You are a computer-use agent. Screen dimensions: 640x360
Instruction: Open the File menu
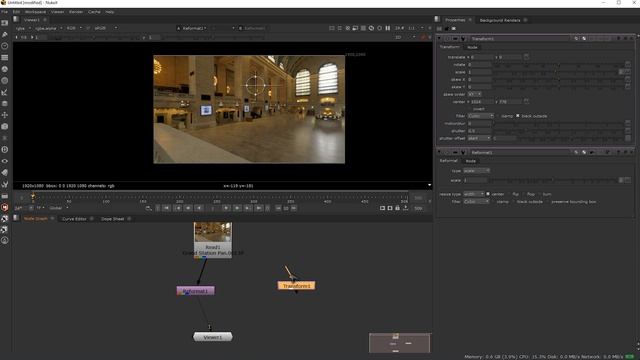coord(4,12)
